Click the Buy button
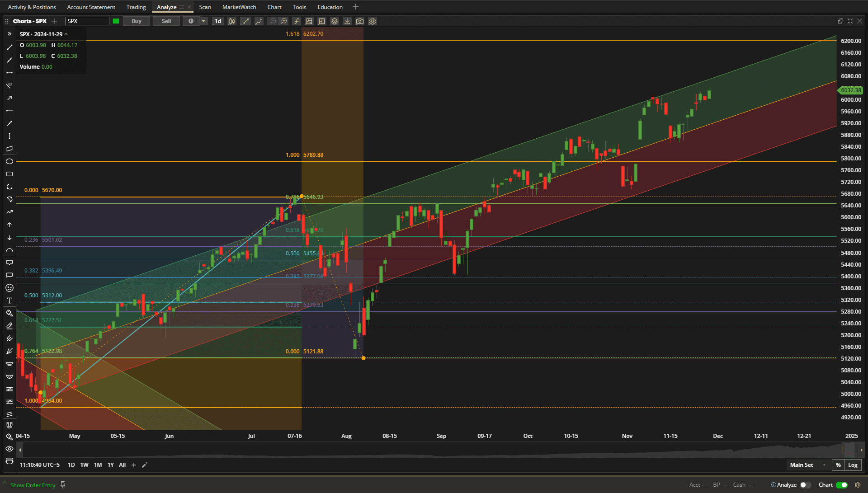 click(137, 21)
